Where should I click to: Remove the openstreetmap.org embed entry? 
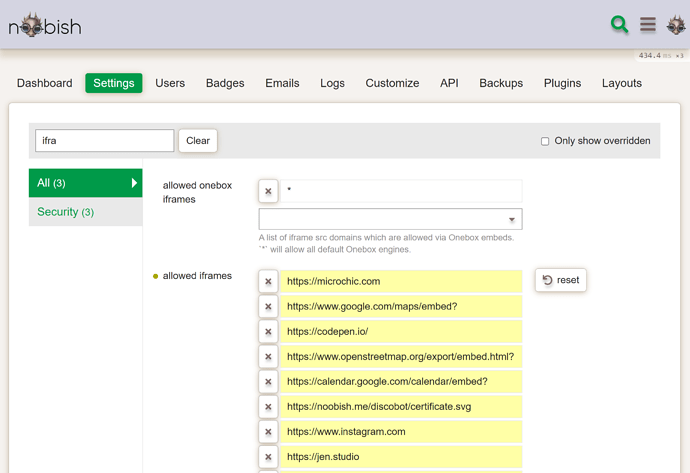pyautogui.click(x=268, y=356)
